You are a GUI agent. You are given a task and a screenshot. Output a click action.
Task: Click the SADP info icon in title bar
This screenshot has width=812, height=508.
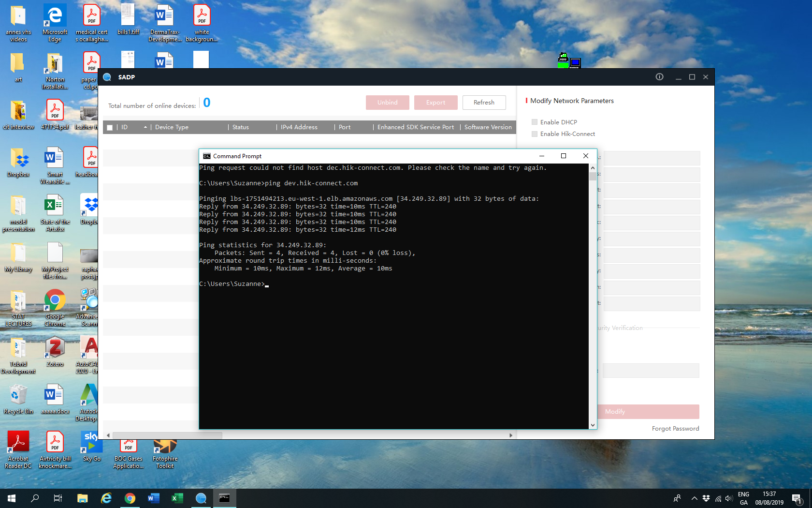(659, 77)
